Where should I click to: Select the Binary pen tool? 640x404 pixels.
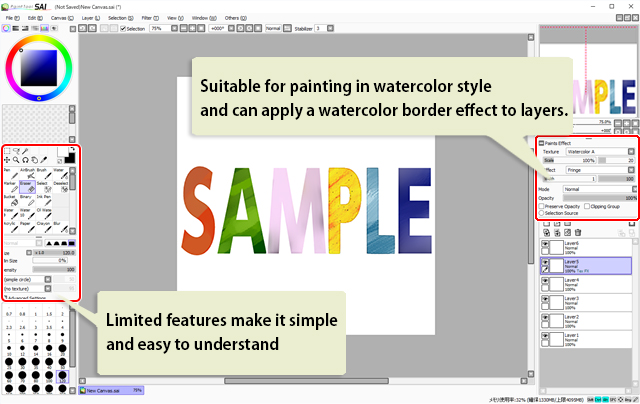pyautogui.click(x=26, y=202)
